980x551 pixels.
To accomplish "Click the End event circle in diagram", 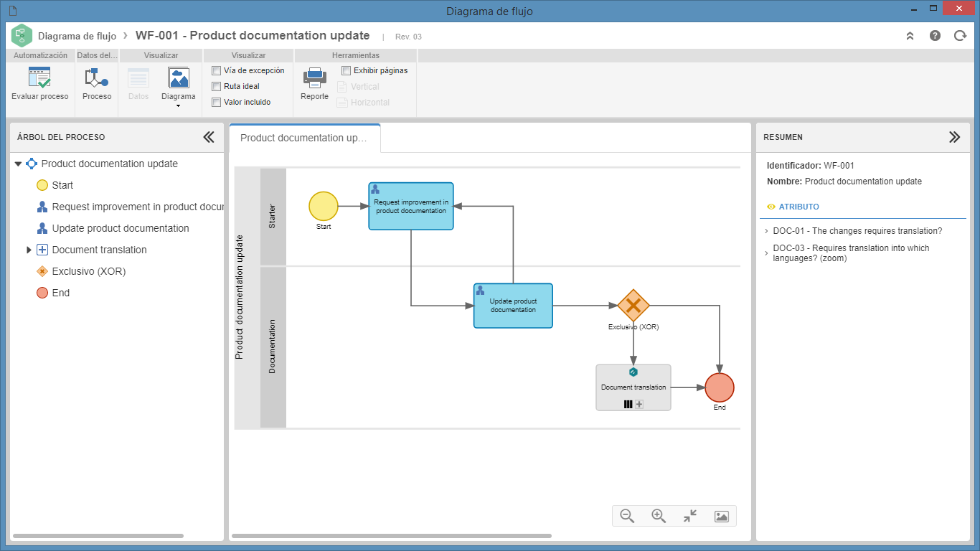I will [720, 387].
